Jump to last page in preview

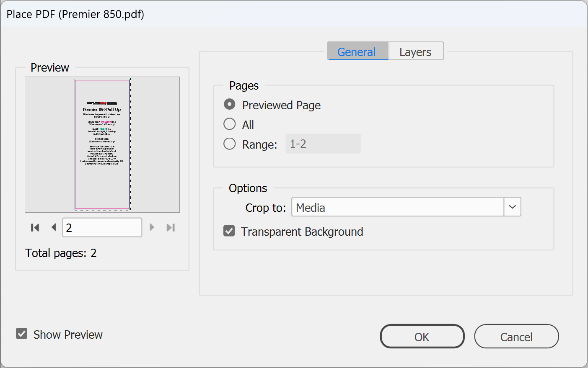(x=171, y=227)
